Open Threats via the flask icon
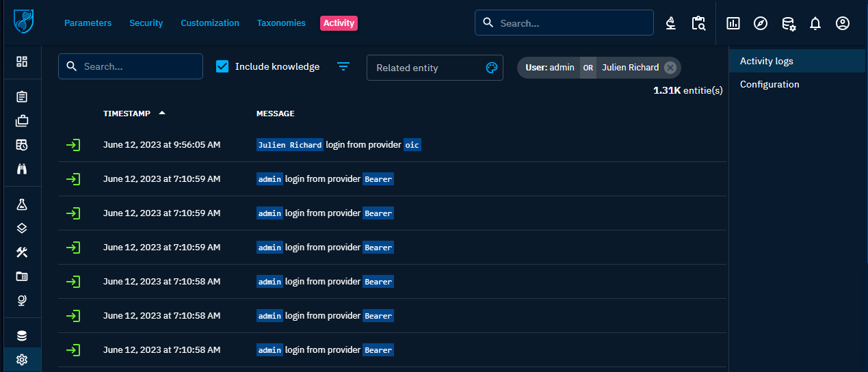 tap(22, 204)
